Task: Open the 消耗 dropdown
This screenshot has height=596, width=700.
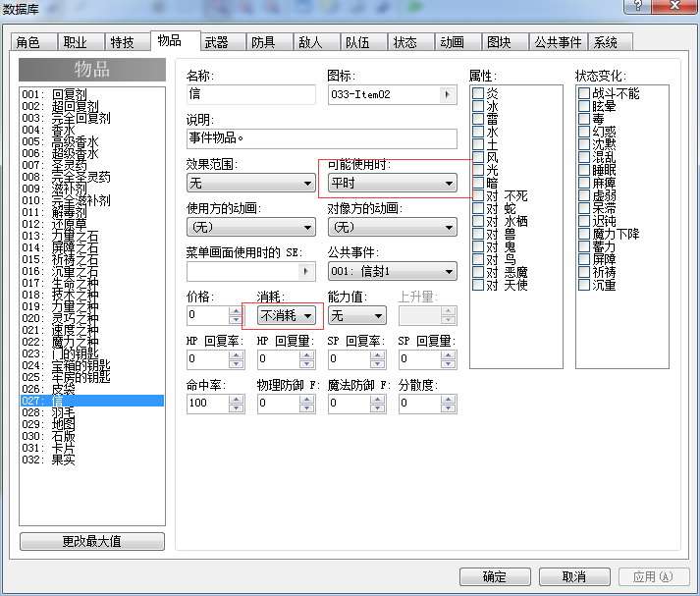Action: tap(286, 315)
